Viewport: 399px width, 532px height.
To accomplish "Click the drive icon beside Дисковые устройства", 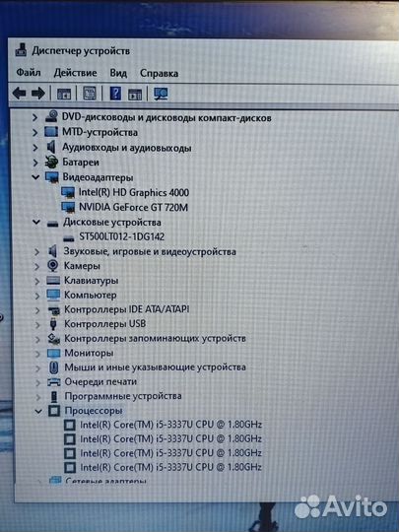I will (x=52, y=224).
